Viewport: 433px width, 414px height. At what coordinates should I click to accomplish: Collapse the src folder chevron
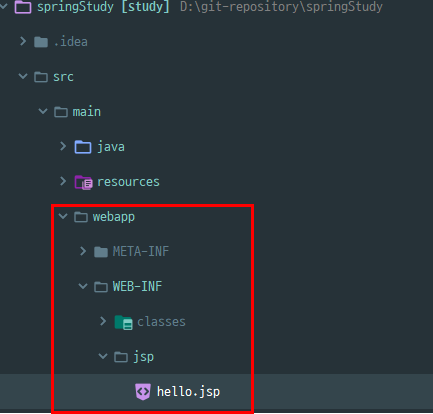click(x=23, y=76)
